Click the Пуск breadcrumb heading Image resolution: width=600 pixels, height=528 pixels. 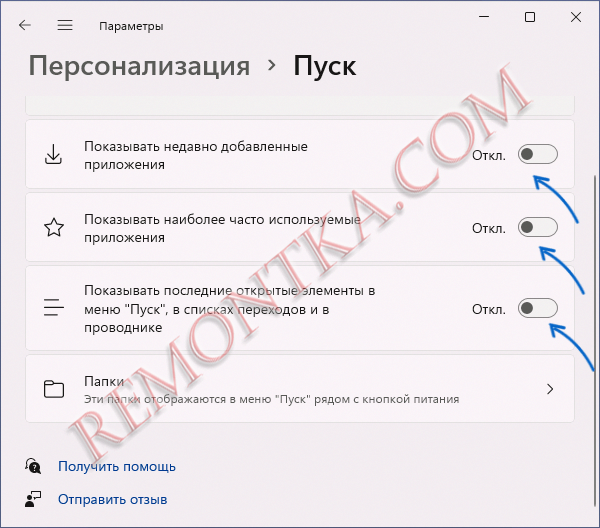coord(324,66)
